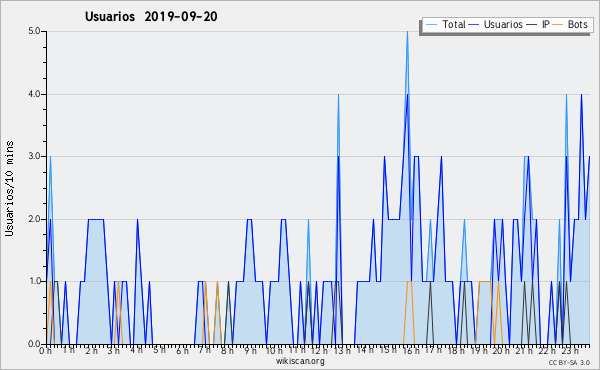The height and width of the screenshot is (370, 600).
Task: Click the 5.0 peak at 16 h
Action: [408, 32]
